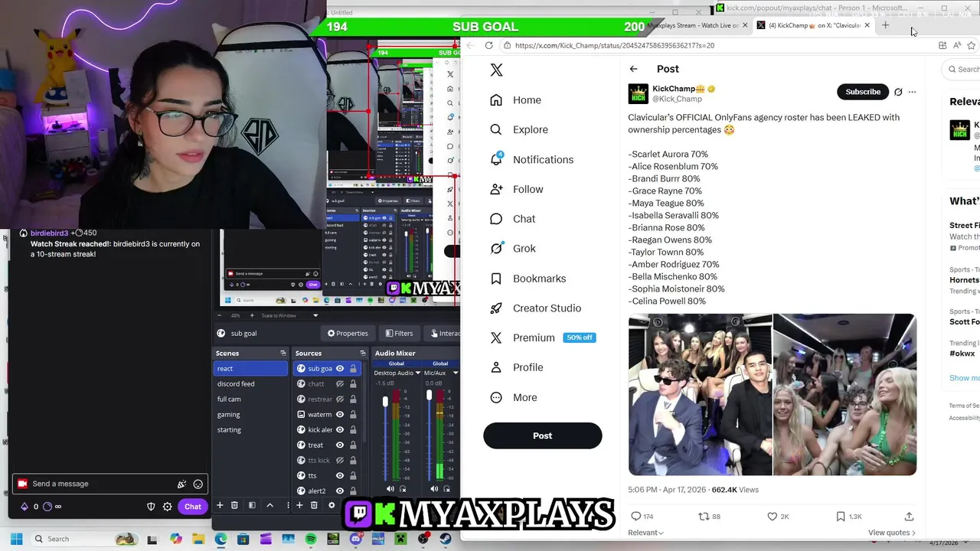Image resolution: width=980 pixels, height=551 pixels.
Task: Click the share icon under the post
Action: point(909,517)
